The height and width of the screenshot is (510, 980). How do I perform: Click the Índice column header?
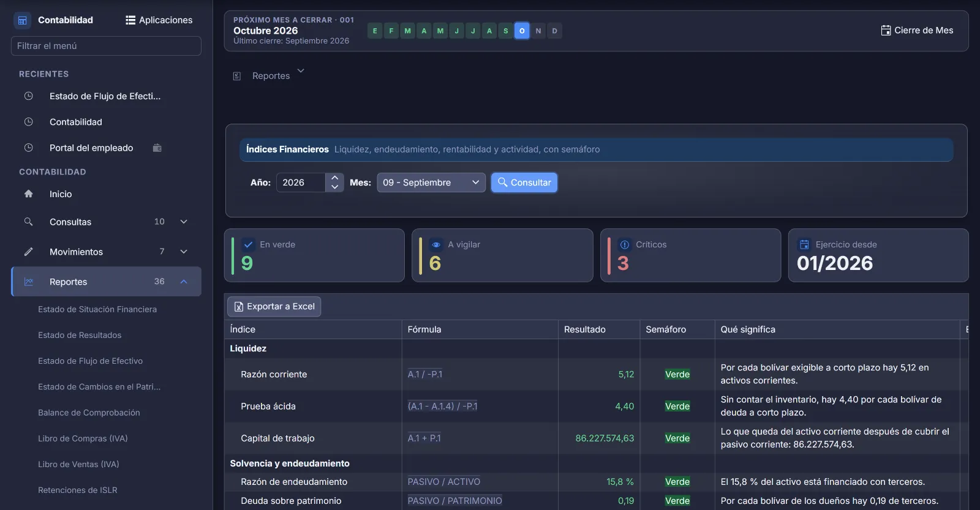click(x=312, y=329)
